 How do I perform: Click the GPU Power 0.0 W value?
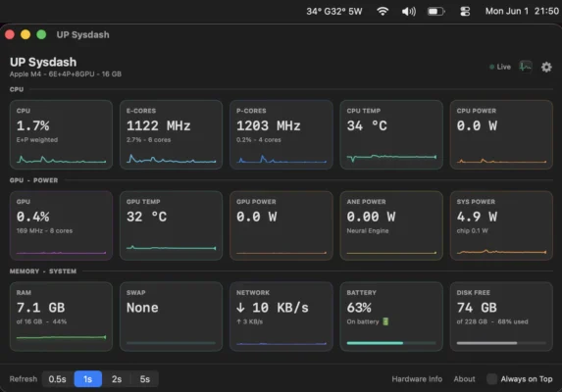(257, 217)
